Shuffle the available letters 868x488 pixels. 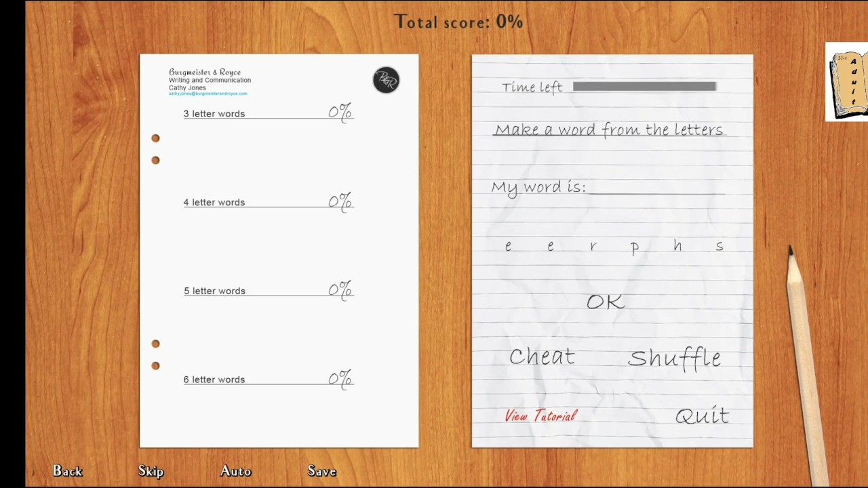675,358
